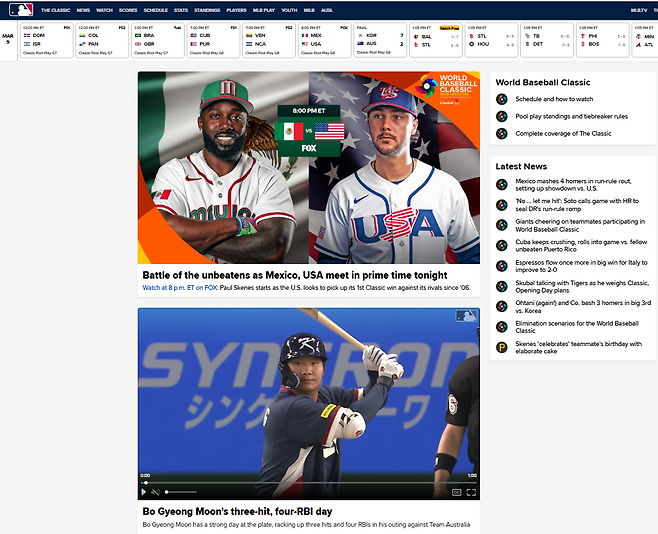Expand the Stats nav menu
This screenshot has height=534, width=658.
point(181,10)
